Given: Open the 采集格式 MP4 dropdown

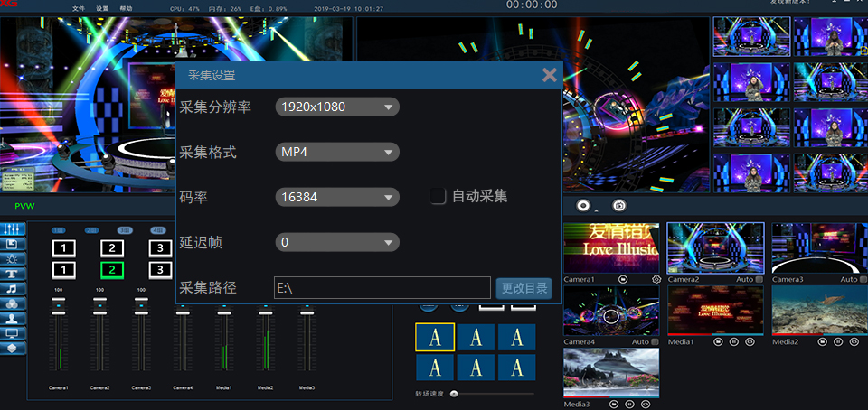Looking at the screenshot, I should [x=337, y=152].
